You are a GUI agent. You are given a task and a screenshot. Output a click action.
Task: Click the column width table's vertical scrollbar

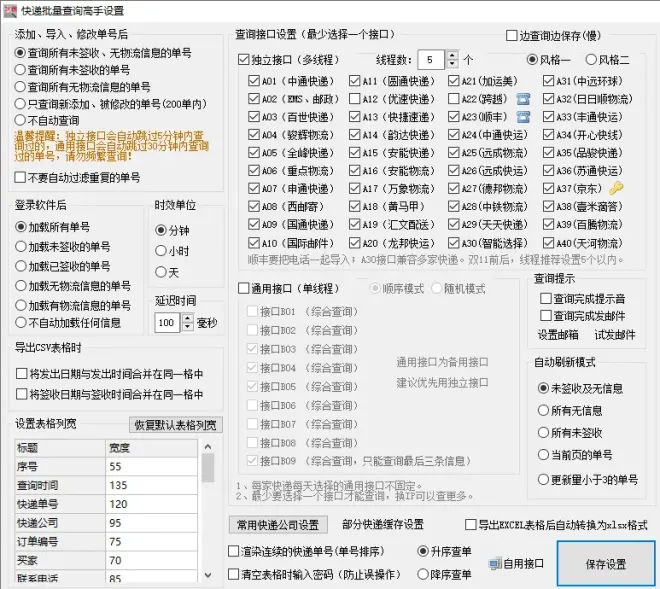(x=208, y=510)
